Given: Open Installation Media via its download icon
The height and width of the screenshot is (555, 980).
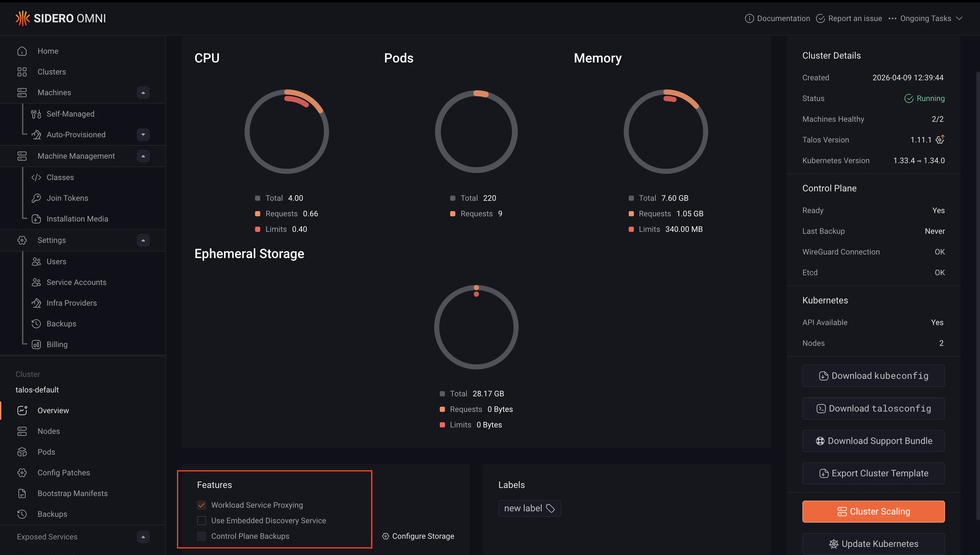Looking at the screenshot, I should [x=36, y=219].
